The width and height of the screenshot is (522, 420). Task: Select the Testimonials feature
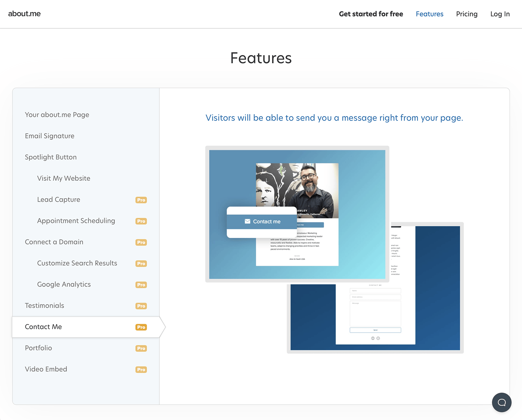[45, 306]
